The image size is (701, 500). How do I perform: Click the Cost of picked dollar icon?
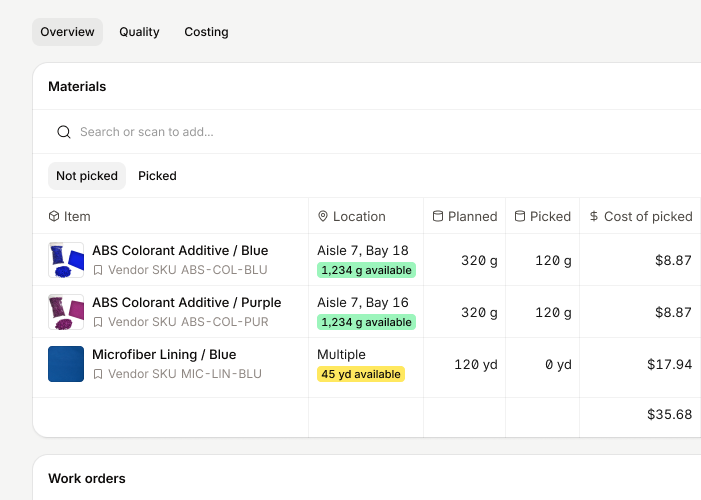click(594, 216)
